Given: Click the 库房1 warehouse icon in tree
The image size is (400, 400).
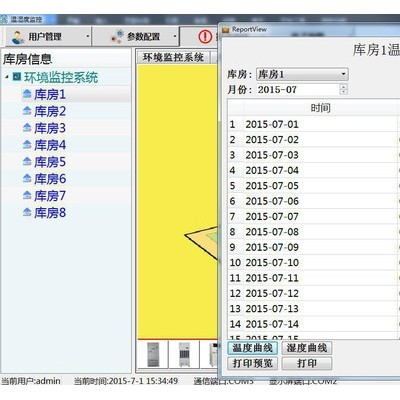Looking at the screenshot, I should (27, 93).
